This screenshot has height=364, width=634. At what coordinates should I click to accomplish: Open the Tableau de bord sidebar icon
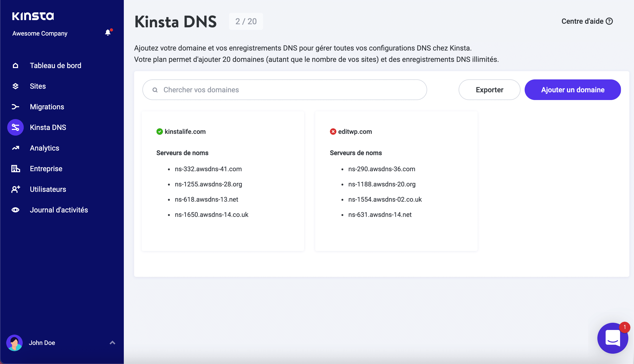tap(15, 65)
